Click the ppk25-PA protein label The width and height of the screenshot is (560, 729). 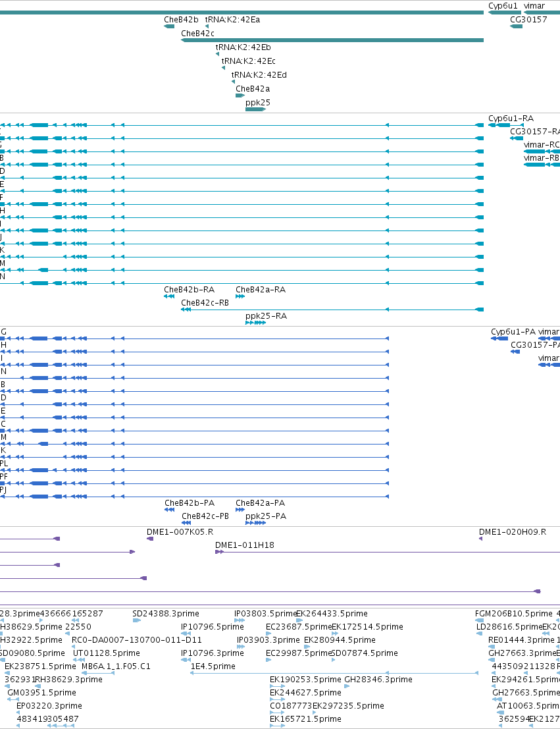point(266,516)
